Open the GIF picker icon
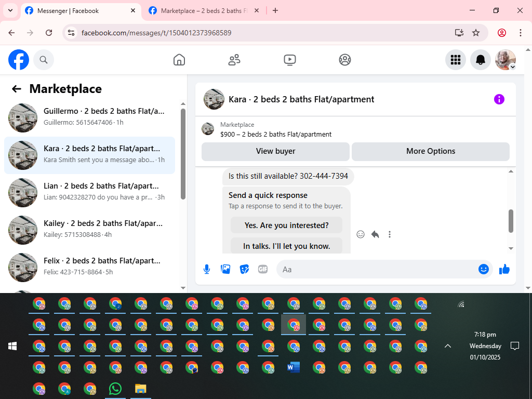Viewport: 532px width, 399px height. [263, 270]
